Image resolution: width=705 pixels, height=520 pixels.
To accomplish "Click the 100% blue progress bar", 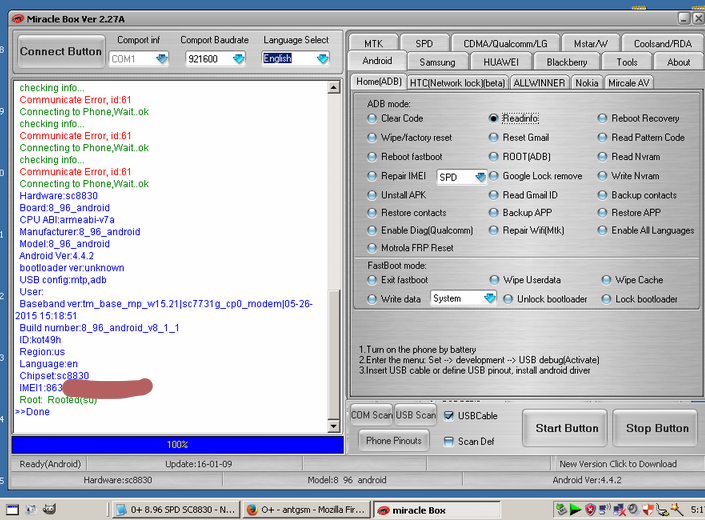I will tap(178, 444).
